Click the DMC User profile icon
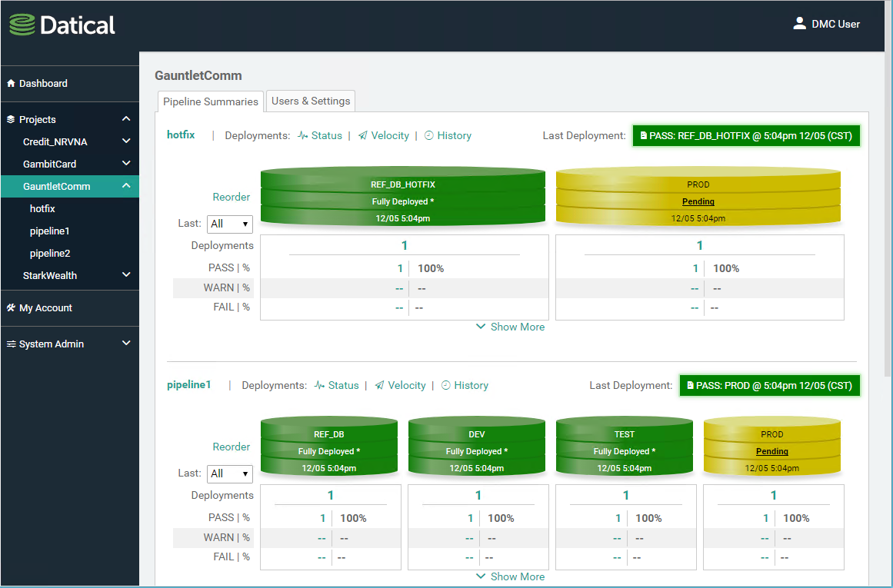 (799, 24)
